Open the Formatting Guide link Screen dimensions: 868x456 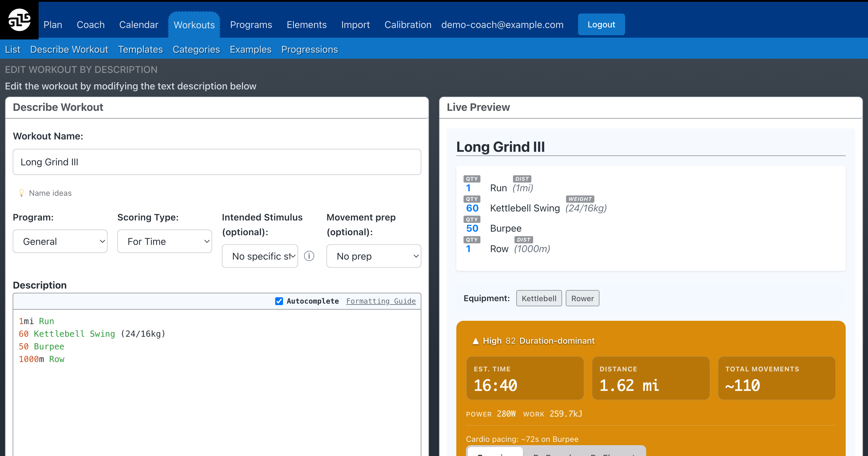pyautogui.click(x=381, y=301)
